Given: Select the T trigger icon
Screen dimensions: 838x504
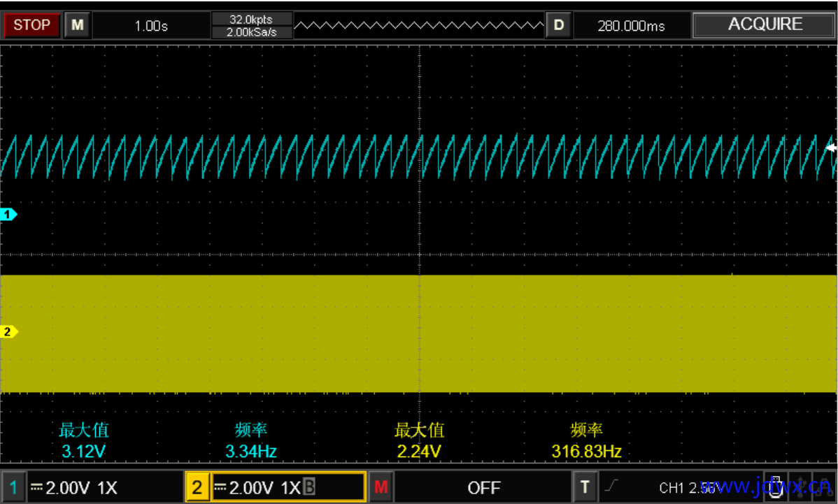Looking at the screenshot, I should click(585, 487).
